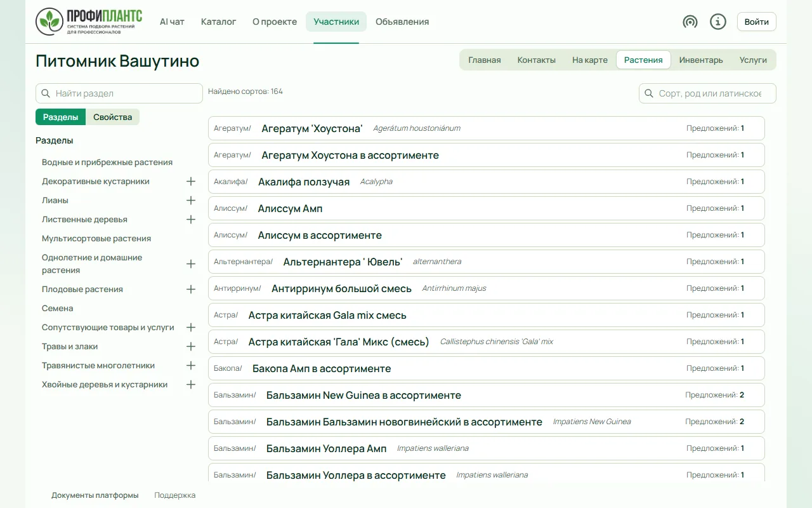This screenshot has height=508, width=812.
Task: Expand Хвойные деревья и кустарники section
Action: 191,384
